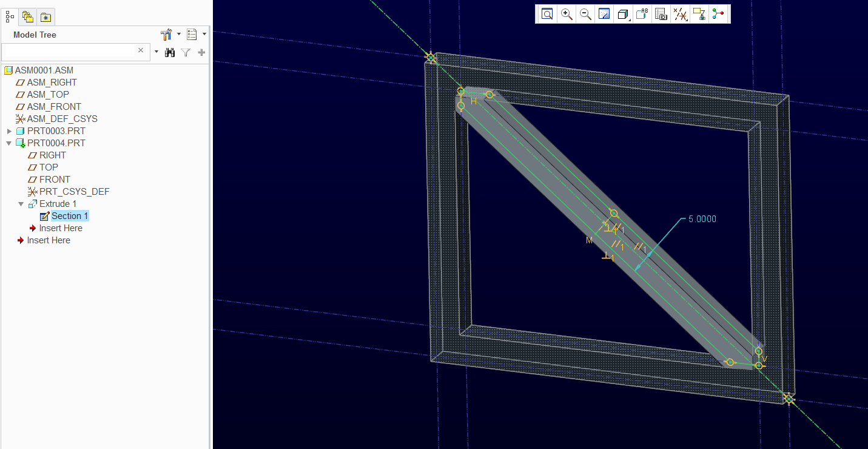Select the TOP datum plane of PRT0004
The height and width of the screenshot is (449, 868).
(49, 167)
